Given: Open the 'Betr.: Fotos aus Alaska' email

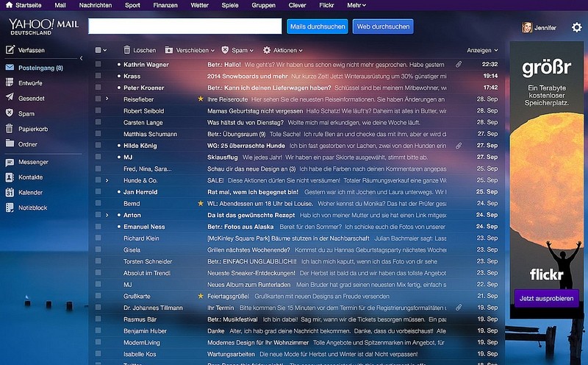Looking at the screenshot, I should [296, 227].
